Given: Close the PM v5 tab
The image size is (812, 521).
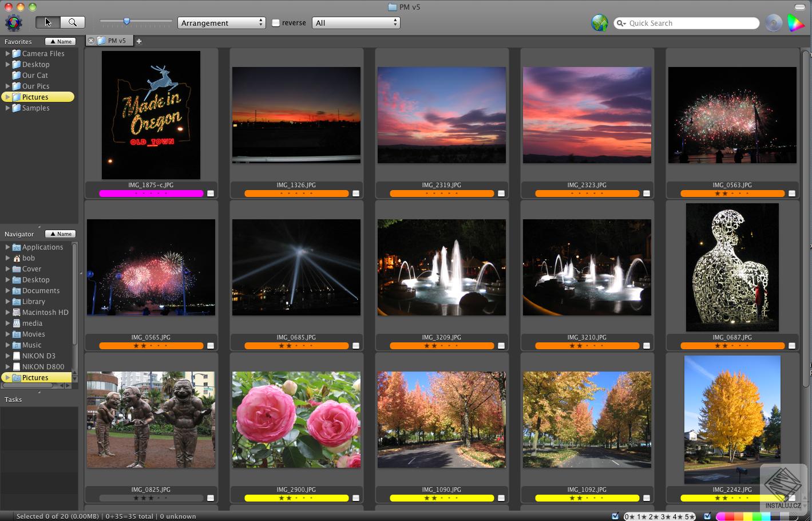Looking at the screenshot, I should coord(91,41).
